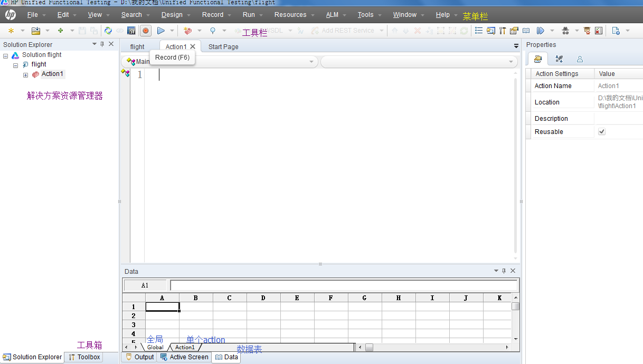
Task: Click cell B2 in the data table
Action: [196, 315]
